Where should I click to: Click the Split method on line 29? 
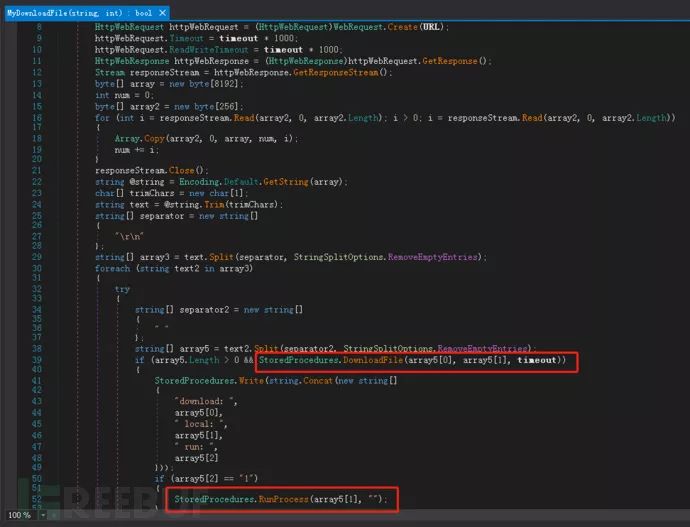pyautogui.click(x=221, y=257)
